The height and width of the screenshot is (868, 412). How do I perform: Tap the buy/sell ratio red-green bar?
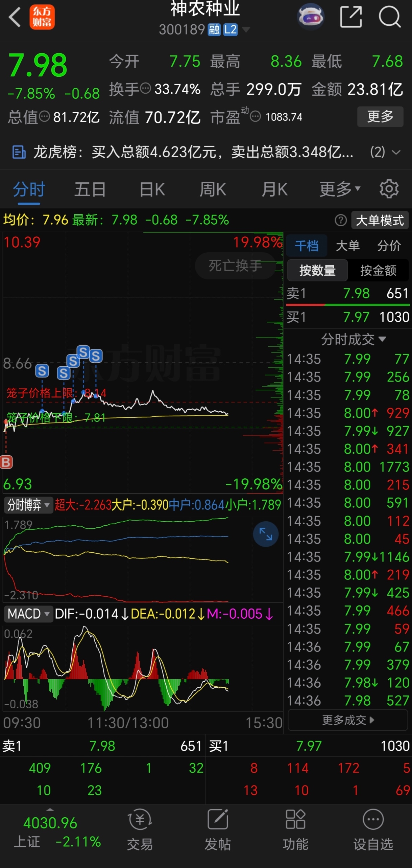pyautogui.click(x=348, y=305)
